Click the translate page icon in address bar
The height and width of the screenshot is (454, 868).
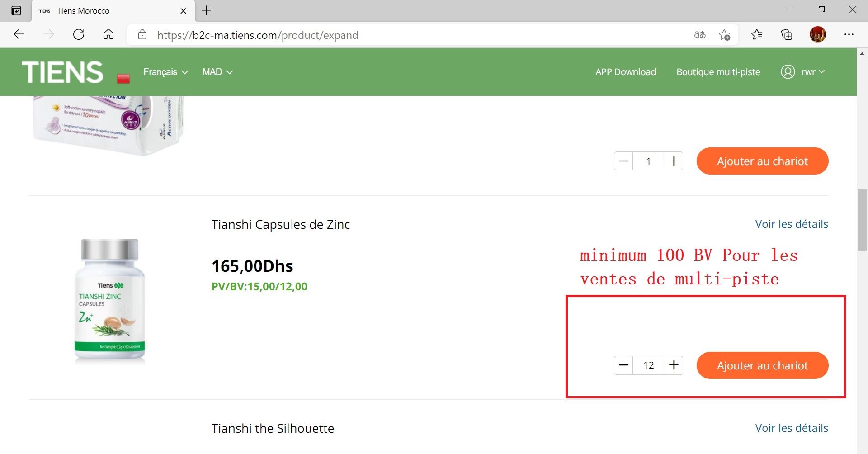(x=699, y=35)
